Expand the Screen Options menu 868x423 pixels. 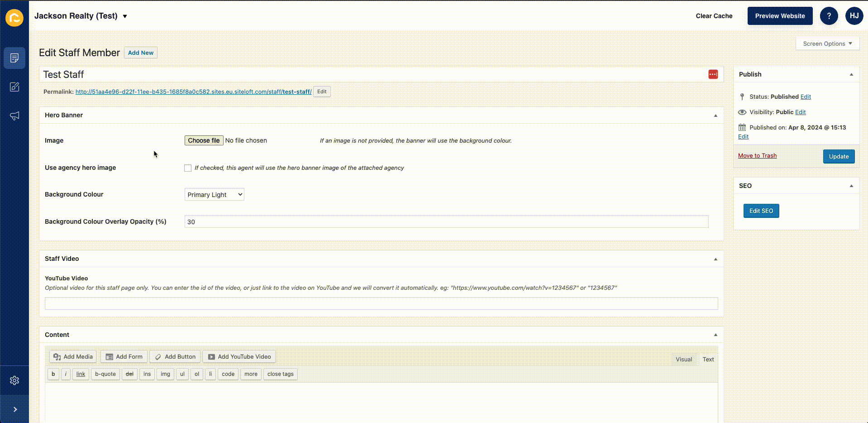click(x=827, y=43)
